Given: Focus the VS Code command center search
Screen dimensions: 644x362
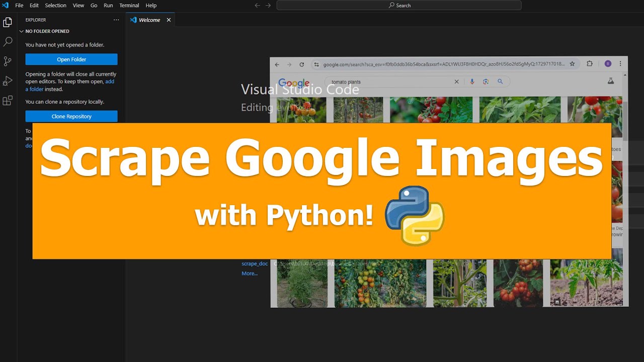Looking at the screenshot, I should coord(399,6).
